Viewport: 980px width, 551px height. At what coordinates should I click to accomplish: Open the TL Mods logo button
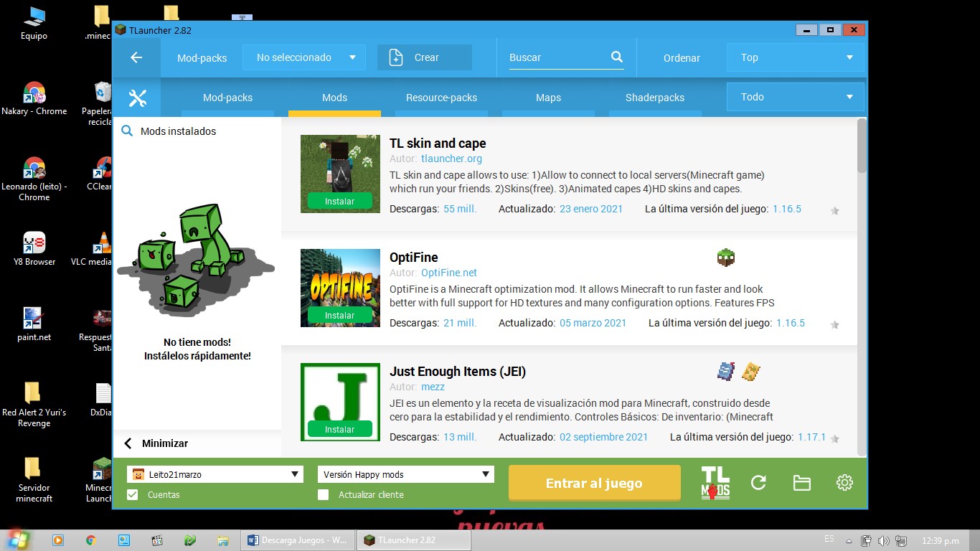point(715,483)
